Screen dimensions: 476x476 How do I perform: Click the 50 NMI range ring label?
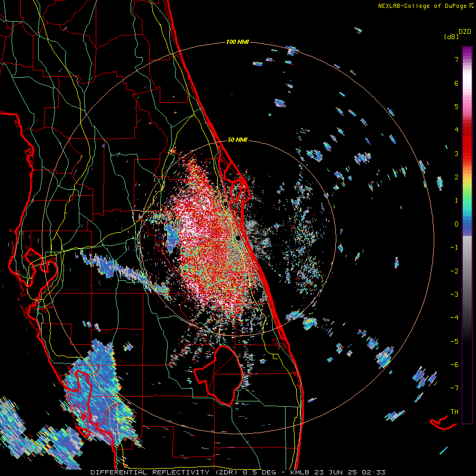(x=237, y=140)
